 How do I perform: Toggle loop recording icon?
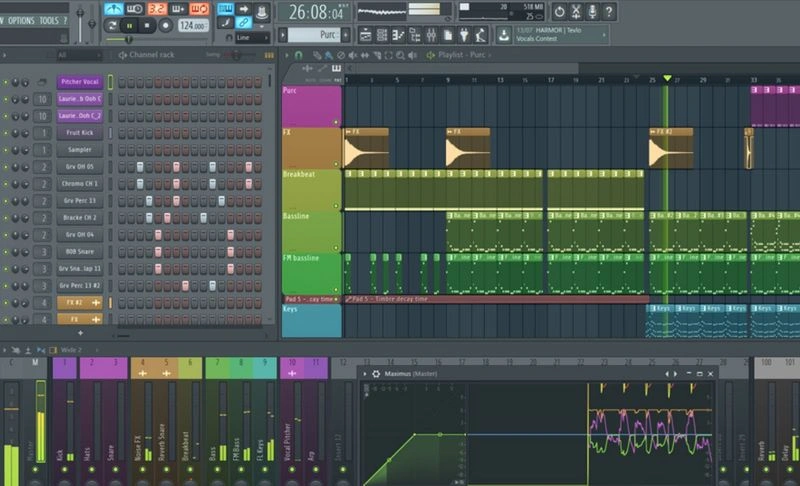[x=199, y=9]
